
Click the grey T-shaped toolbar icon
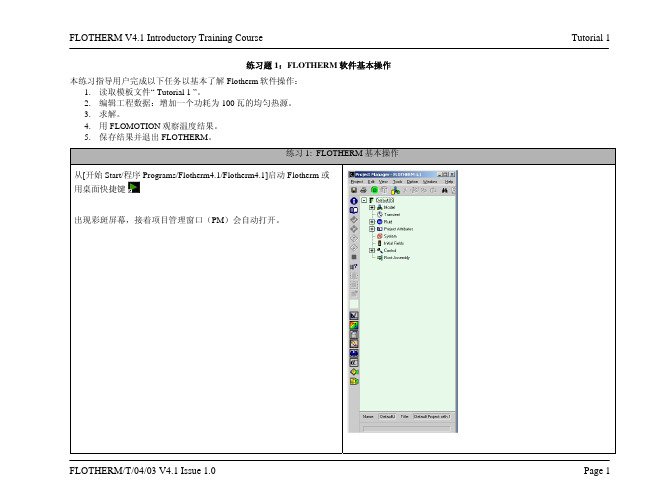pos(385,190)
